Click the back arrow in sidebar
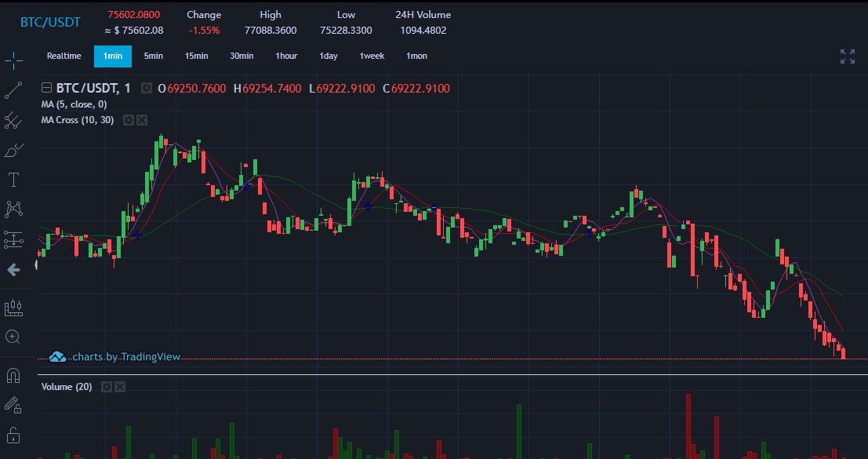This screenshot has width=868, height=459. tap(13, 270)
